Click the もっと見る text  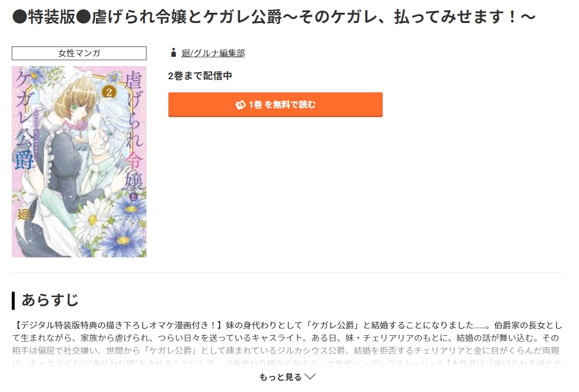point(280,377)
